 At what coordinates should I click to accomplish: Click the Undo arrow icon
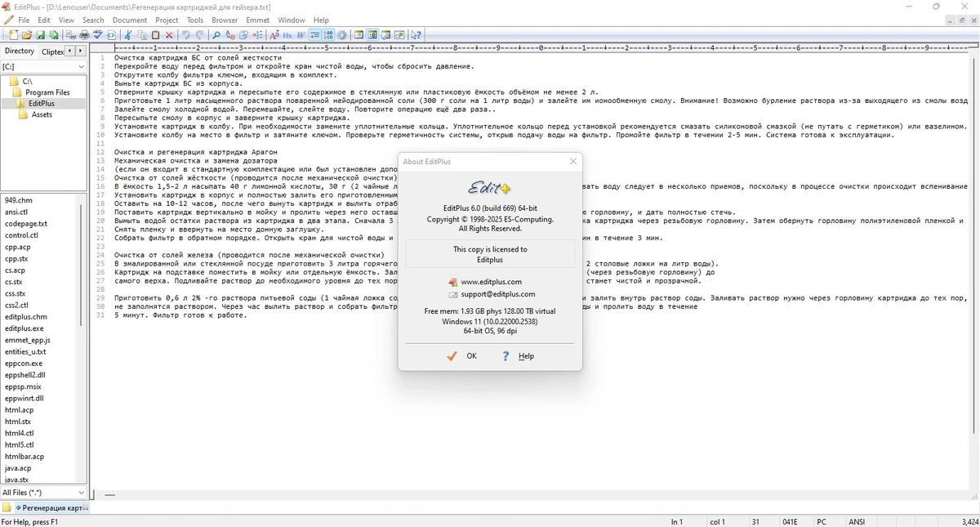click(x=185, y=35)
